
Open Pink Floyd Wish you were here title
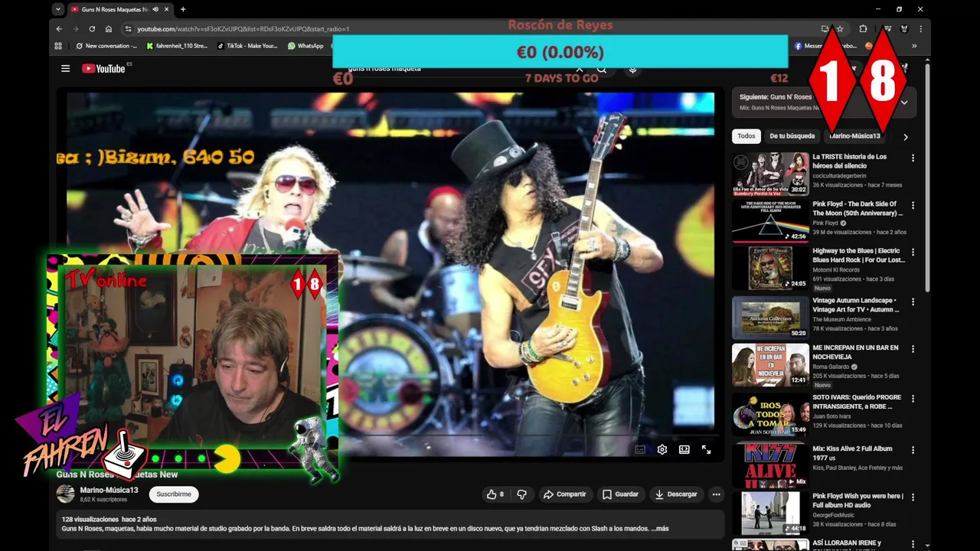click(x=857, y=500)
